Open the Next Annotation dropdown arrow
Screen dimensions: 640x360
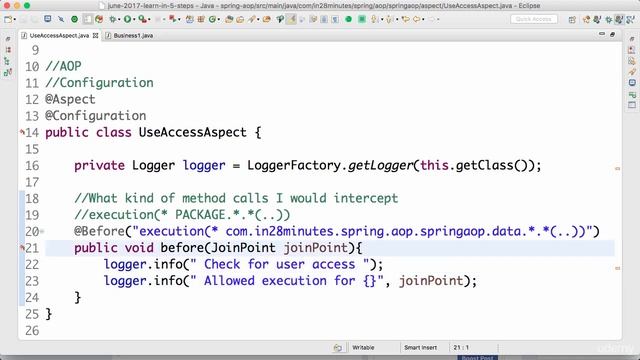[x=382, y=19]
